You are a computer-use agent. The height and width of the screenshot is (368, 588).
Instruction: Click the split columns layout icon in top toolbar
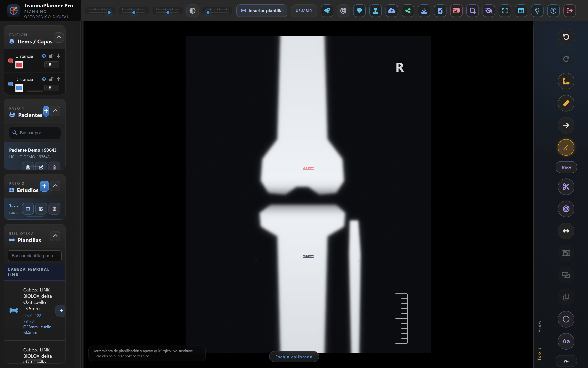pyautogui.click(x=521, y=11)
